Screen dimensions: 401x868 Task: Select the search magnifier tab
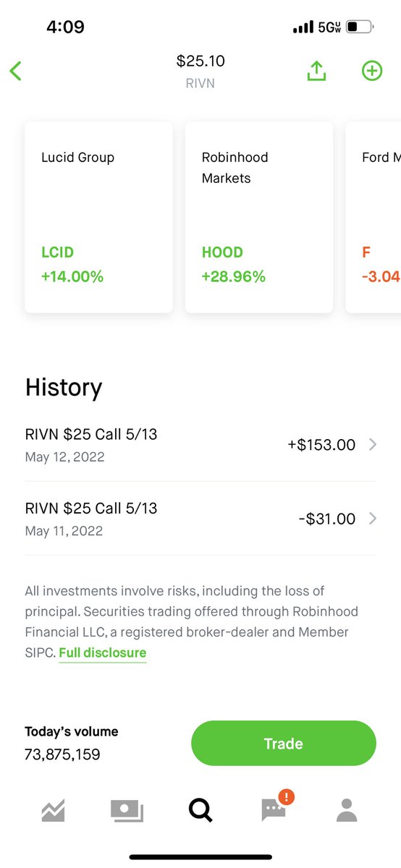[200, 810]
